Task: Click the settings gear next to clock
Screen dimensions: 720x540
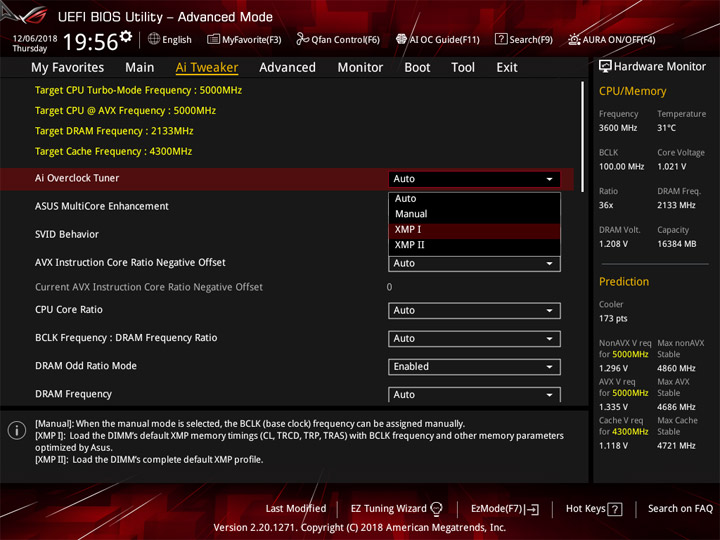Action: pyautogui.click(x=126, y=36)
